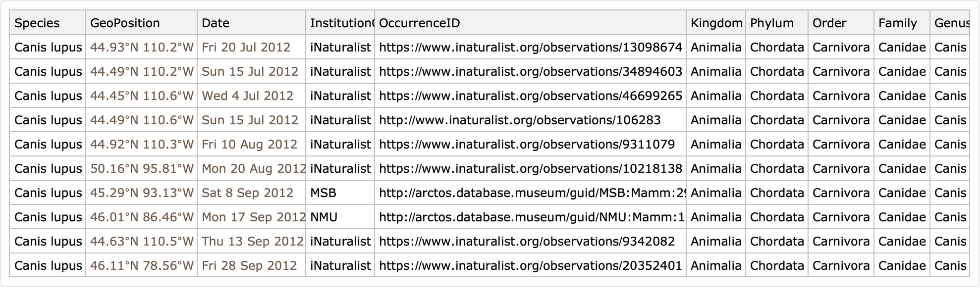Follow the observation 20352401 URL

(530, 266)
